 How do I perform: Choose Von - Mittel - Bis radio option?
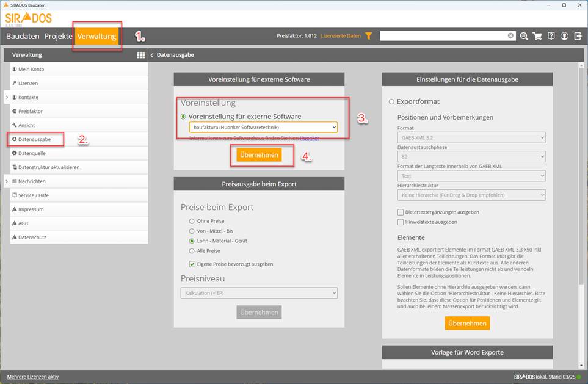coord(192,231)
